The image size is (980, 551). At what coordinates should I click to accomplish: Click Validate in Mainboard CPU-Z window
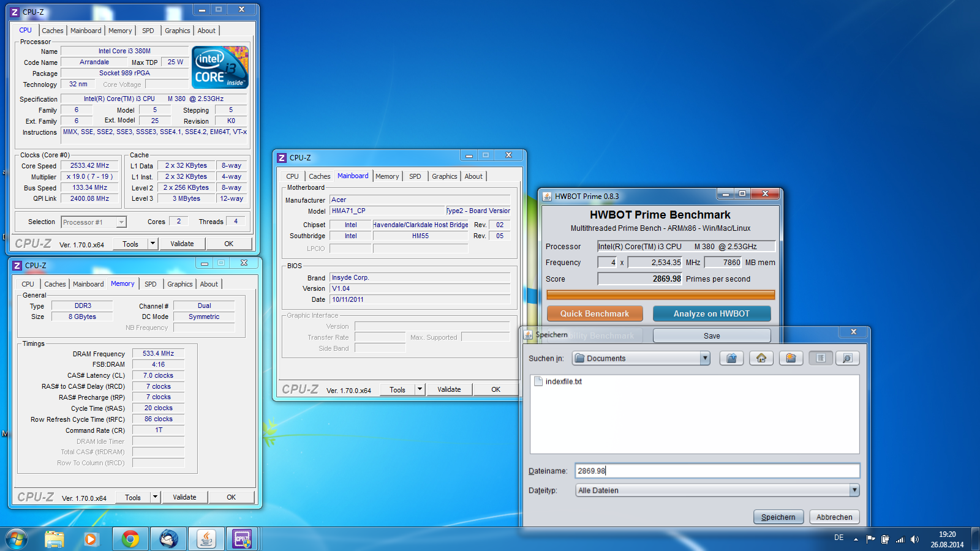pyautogui.click(x=449, y=389)
